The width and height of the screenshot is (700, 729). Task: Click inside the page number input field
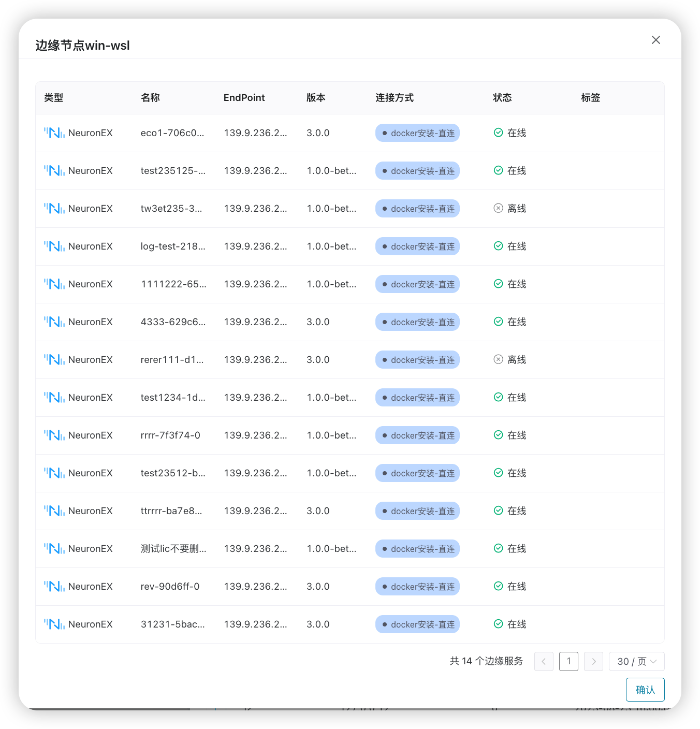point(568,661)
